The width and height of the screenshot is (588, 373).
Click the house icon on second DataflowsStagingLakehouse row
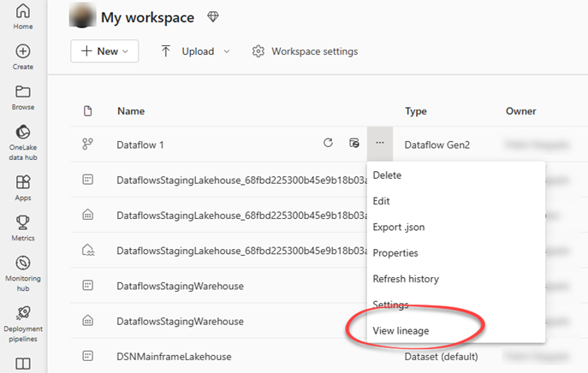88,215
